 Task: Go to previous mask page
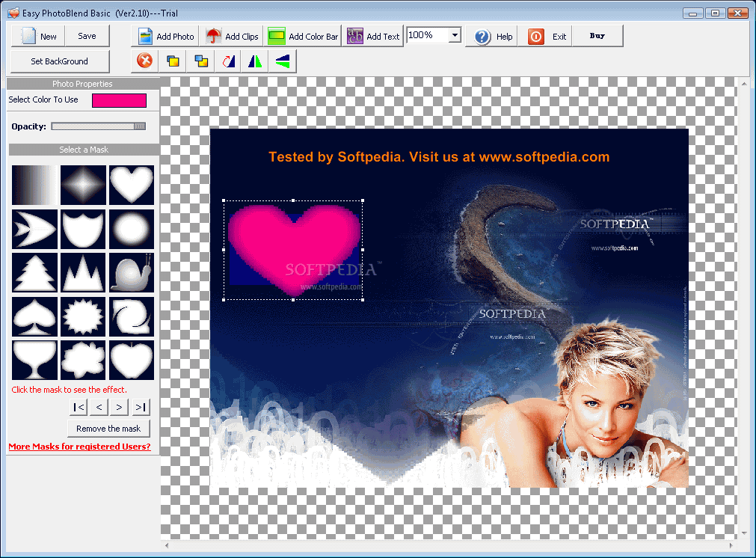99,408
